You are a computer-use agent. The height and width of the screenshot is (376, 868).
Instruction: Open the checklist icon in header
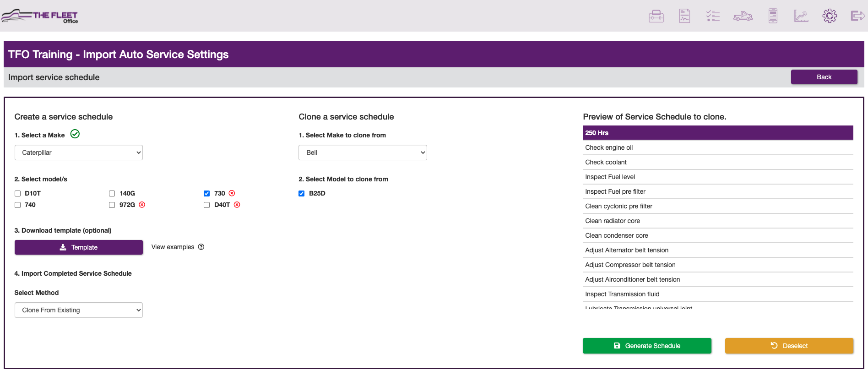pyautogui.click(x=713, y=16)
